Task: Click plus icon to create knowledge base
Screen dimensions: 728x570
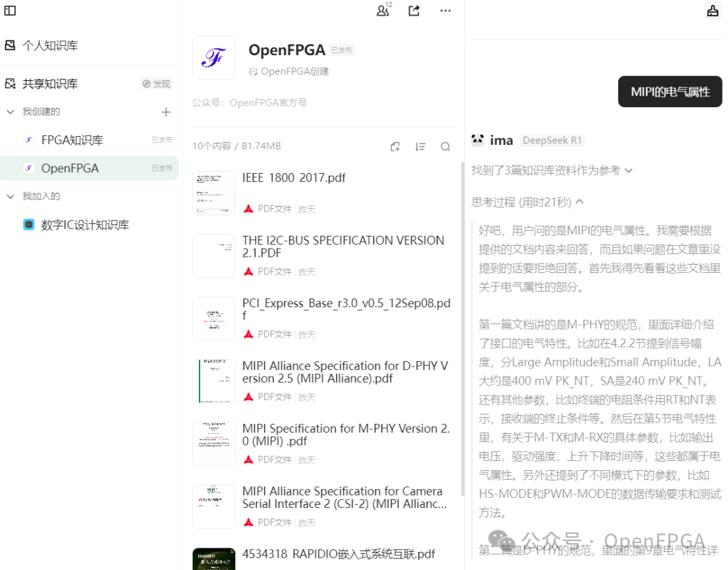Action: point(166,112)
